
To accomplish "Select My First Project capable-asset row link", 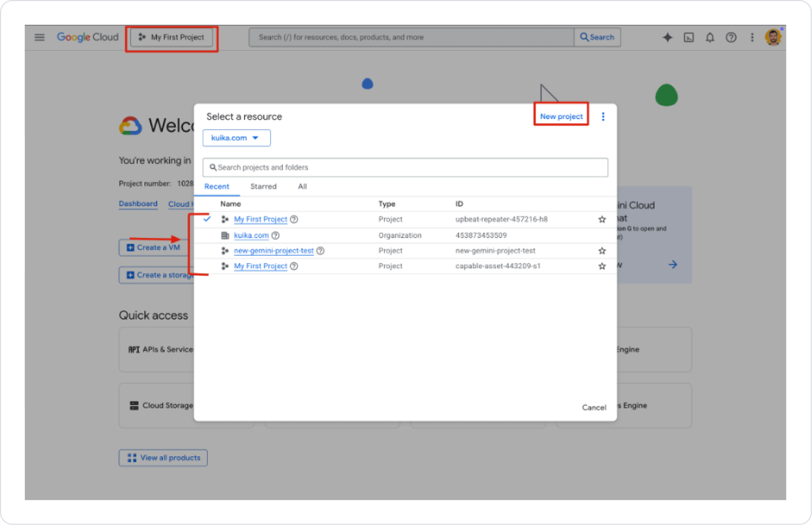I will click(x=260, y=266).
